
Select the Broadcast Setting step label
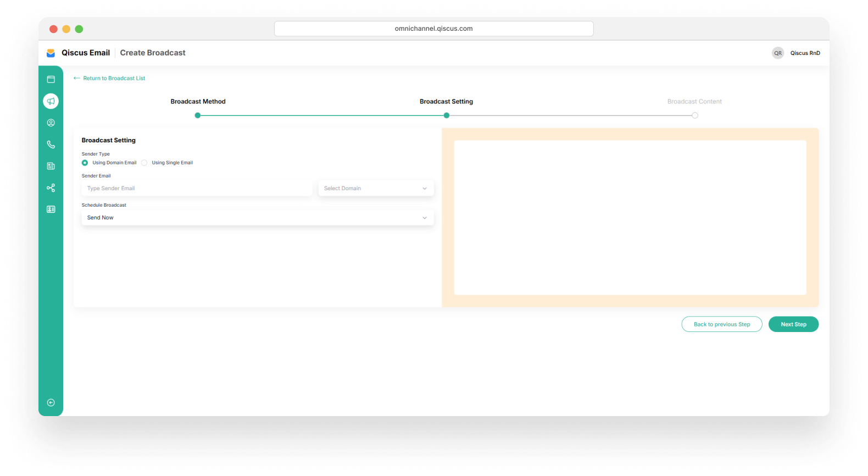tap(446, 102)
